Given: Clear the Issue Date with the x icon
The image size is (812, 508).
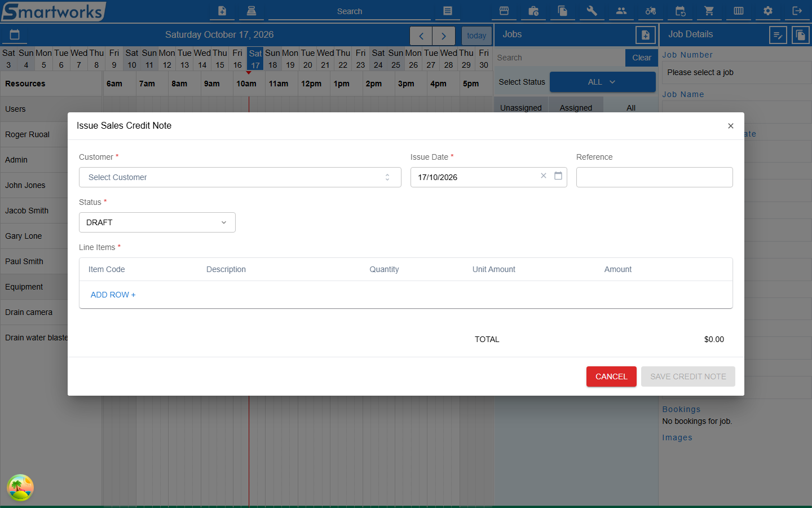Looking at the screenshot, I should coord(544,176).
